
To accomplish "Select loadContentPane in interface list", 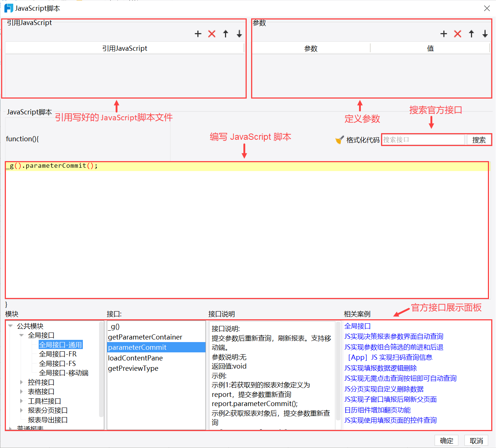I will click(x=156, y=358).
